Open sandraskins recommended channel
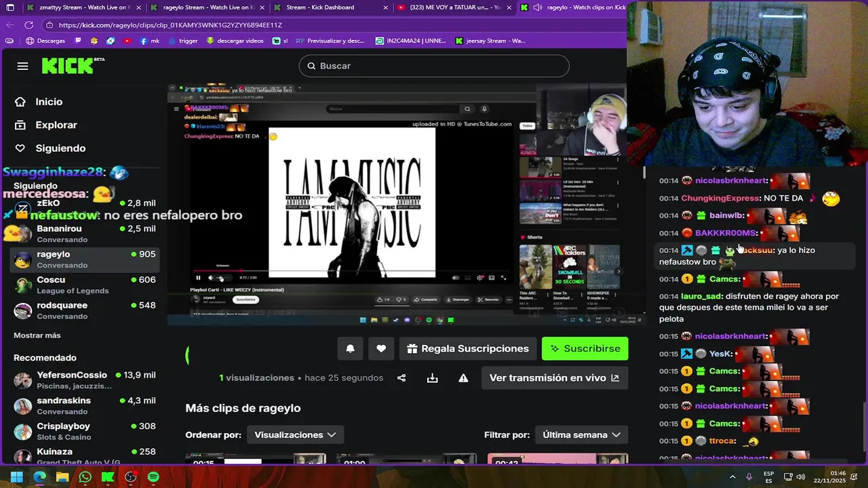The image size is (868, 488). coord(85,405)
